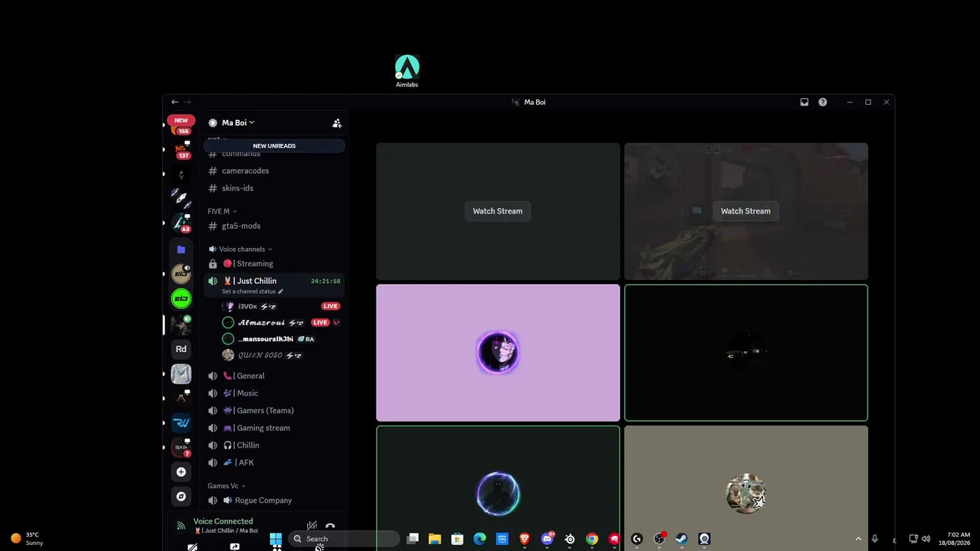
Task: Add a server with plus button
Action: coord(181,472)
